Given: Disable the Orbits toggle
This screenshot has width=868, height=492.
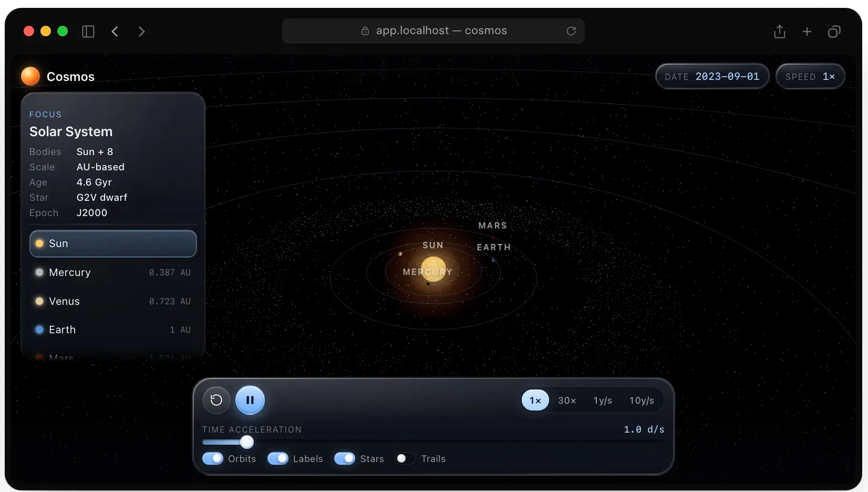Looking at the screenshot, I should (x=213, y=458).
